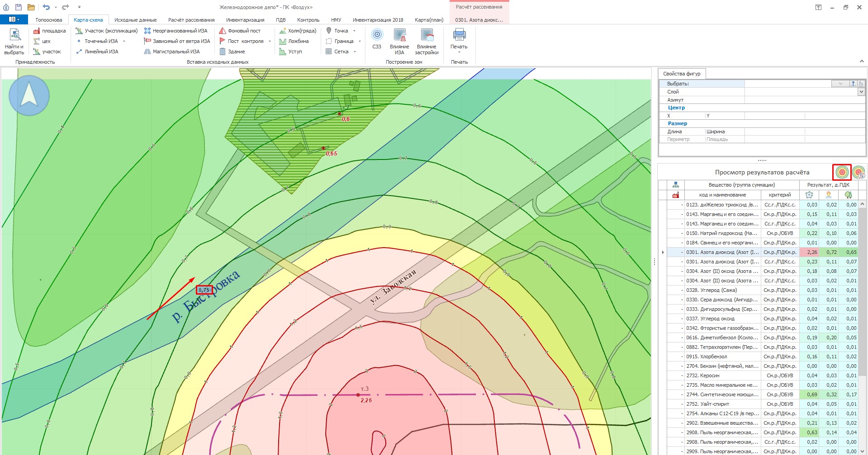Toggle the hide concentration field icon

[x=858, y=172]
